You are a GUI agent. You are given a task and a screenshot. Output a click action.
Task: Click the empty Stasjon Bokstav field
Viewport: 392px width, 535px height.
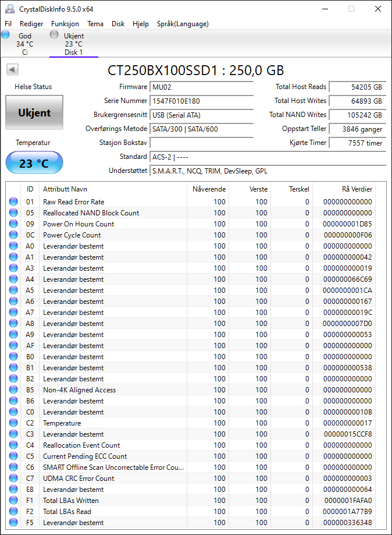[x=201, y=143]
